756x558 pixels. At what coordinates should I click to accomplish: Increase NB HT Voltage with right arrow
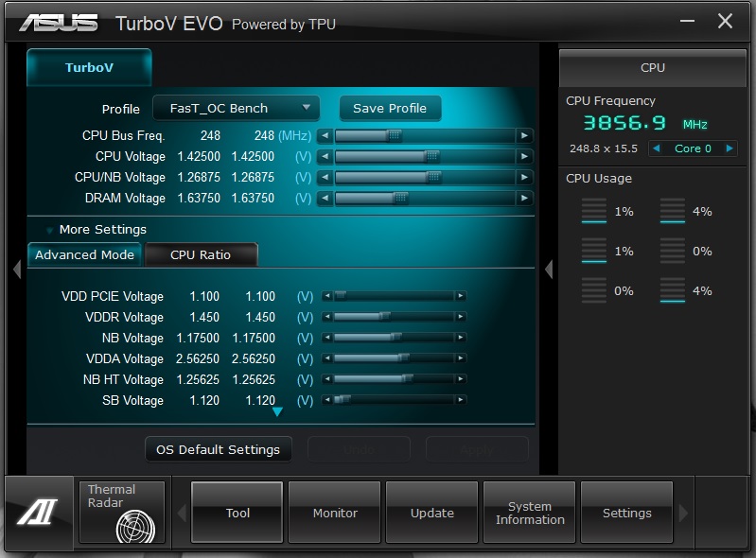click(x=461, y=379)
